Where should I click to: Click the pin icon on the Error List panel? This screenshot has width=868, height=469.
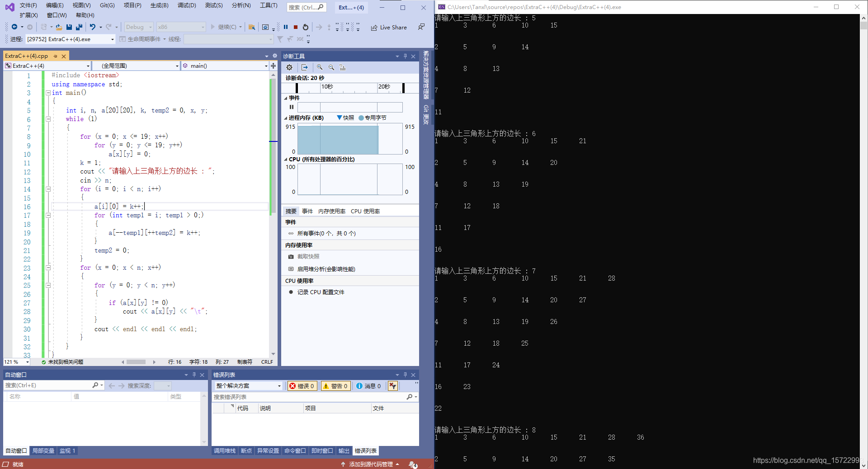coord(405,375)
